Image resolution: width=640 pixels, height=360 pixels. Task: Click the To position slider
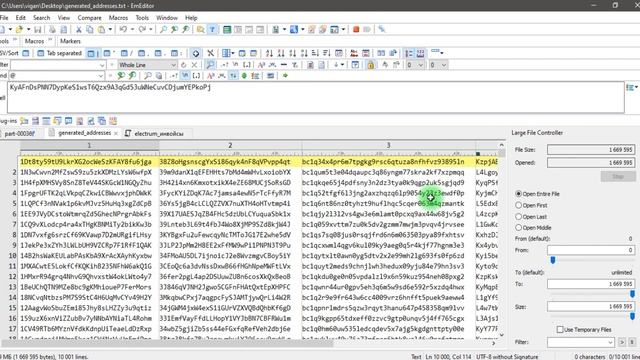(x=632, y=294)
